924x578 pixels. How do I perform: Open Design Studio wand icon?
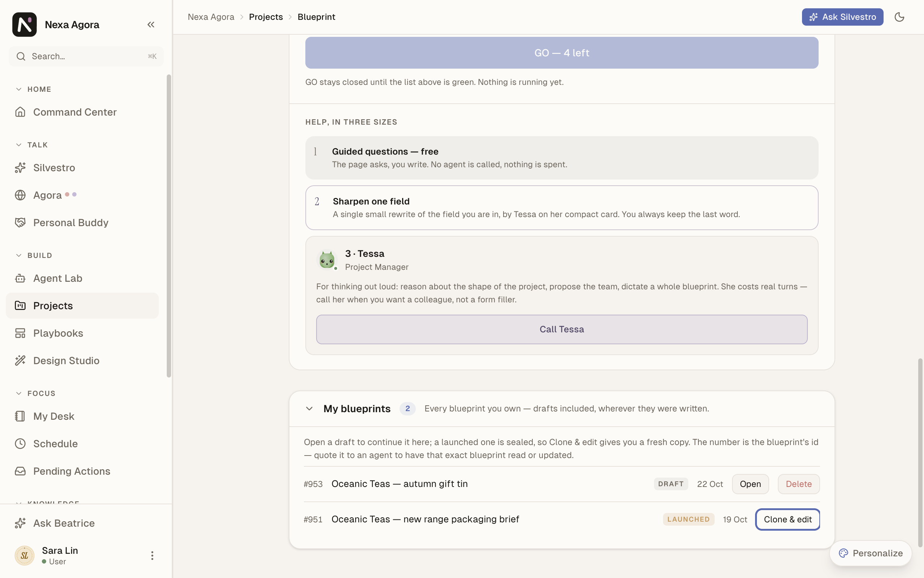(20, 361)
